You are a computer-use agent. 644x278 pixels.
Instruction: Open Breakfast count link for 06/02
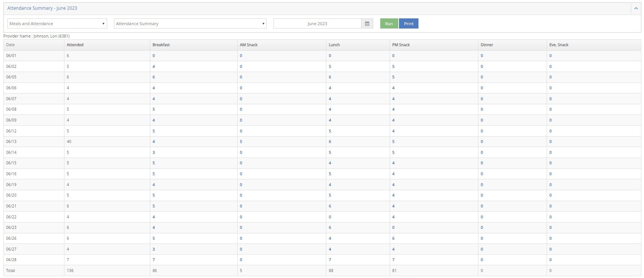pyautogui.click(x=154, y=66)
